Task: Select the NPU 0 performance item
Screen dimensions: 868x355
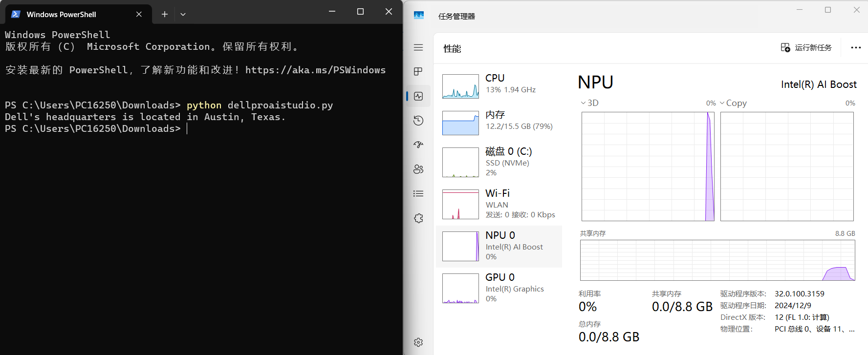Action: pos(499,246)
